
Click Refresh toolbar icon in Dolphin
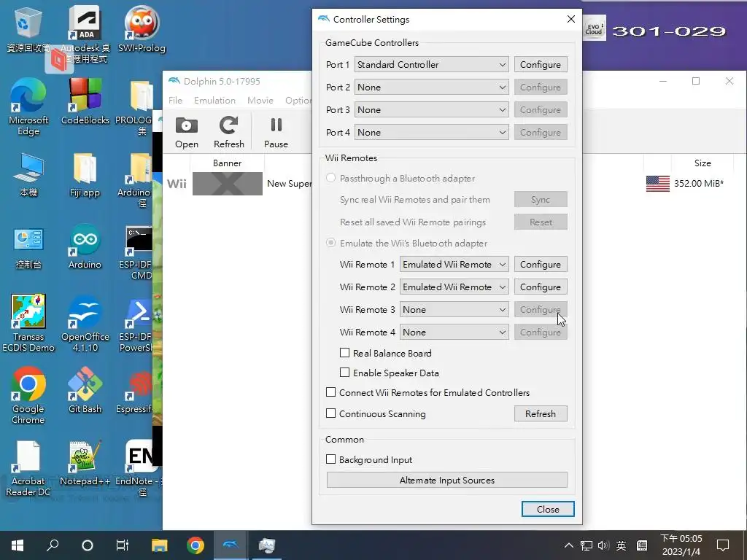tap(228, 133)
